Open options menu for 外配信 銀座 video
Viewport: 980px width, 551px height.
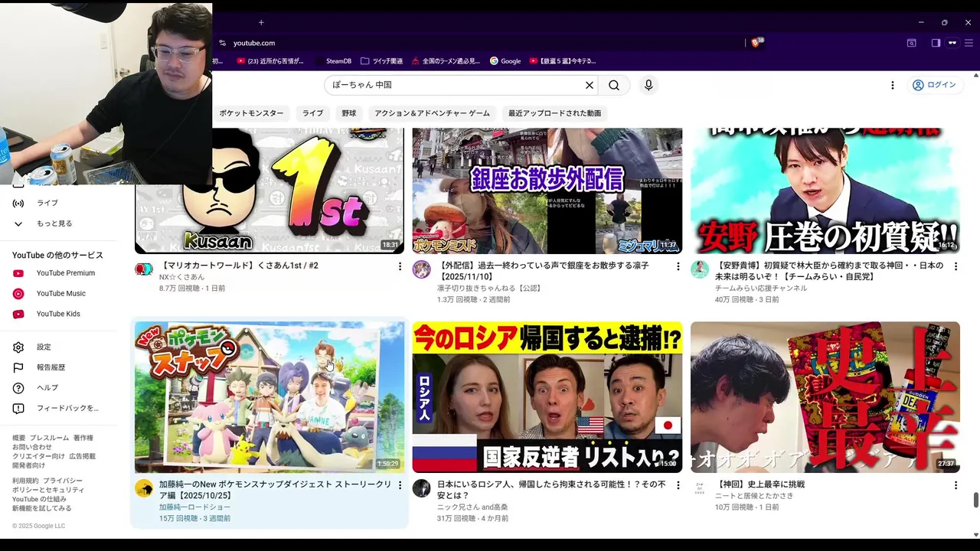coord(678,266)
